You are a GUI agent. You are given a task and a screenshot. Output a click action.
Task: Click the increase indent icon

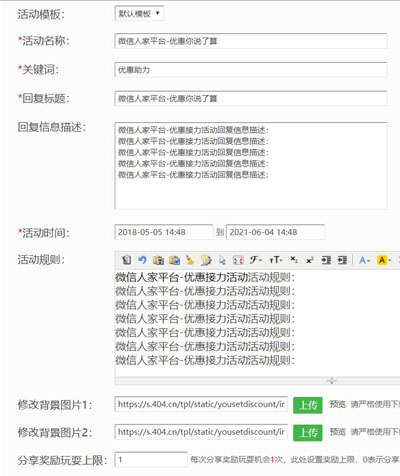pyautogui.click(x=326, y=260)
